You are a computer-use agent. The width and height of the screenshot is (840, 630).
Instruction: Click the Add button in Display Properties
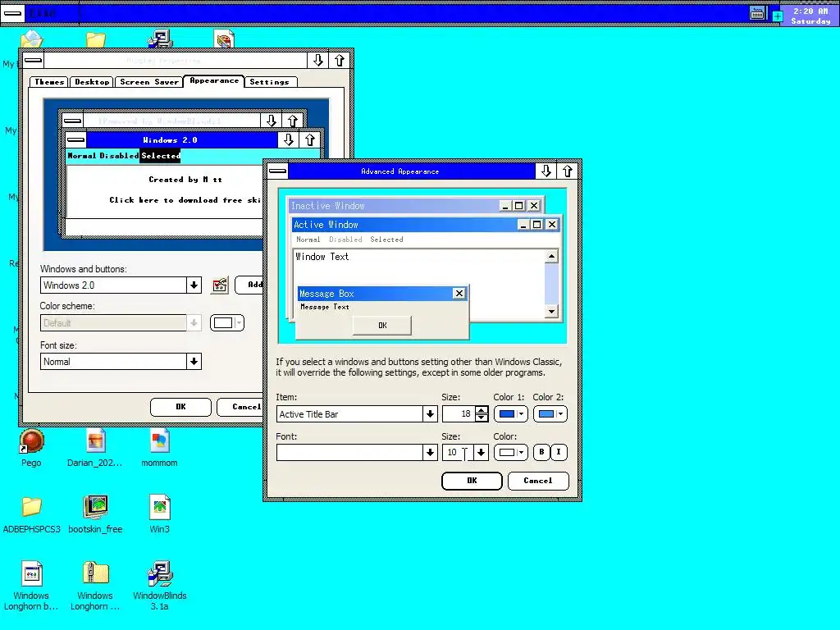(249, 285)
